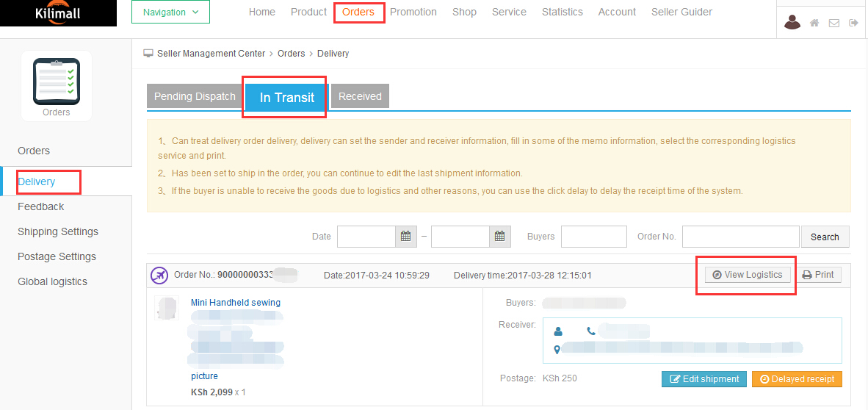
Task: Click the end Date input field
Action: [460, 237]
